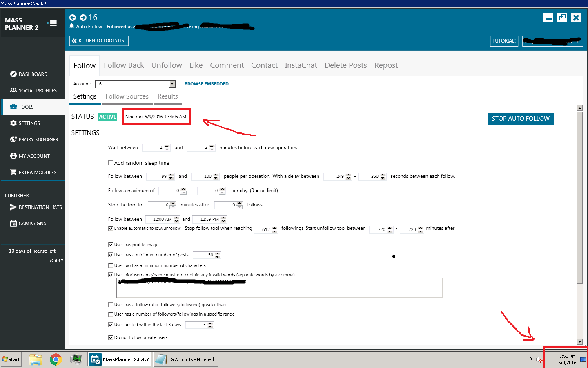Enable followers/followings specific range checkbox
The width and height of the screenshot is (588, 368).
[x=111, y=314]
